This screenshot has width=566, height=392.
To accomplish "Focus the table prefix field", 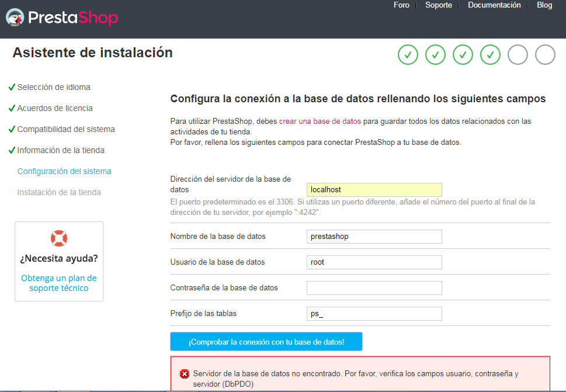I will [x=374, y=313].
